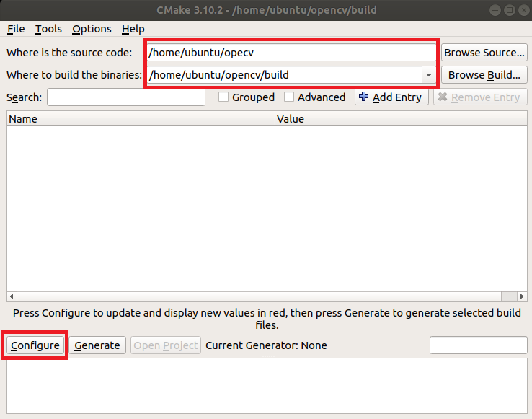
Task: Sort by the Name column header
Action: tap(141, 119)
